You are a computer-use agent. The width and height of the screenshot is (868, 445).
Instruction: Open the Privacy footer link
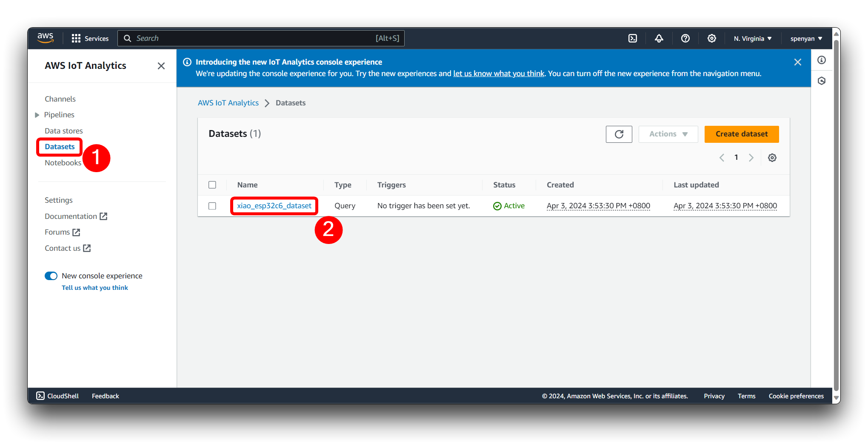(714, 396)
